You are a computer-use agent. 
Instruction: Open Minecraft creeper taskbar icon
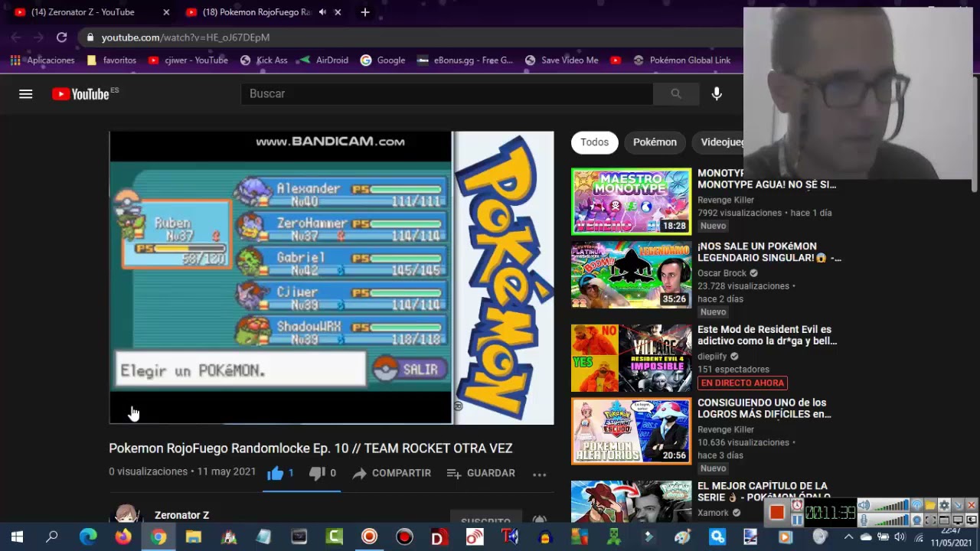(613, 536)
